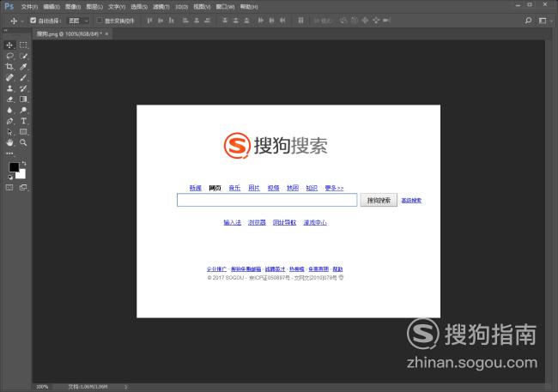The image size is (558, 392).
Task: Select the Blur tool
Action: (9, 111)
